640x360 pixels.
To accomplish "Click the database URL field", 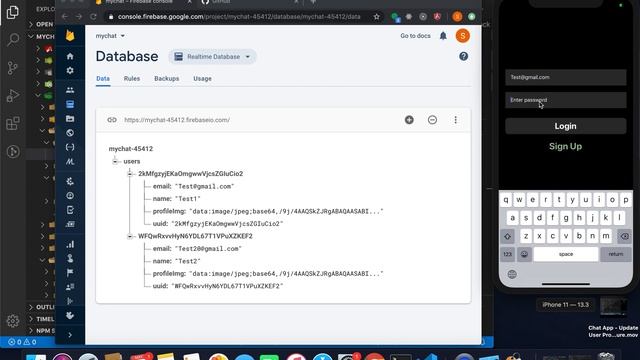I will tap(177, 120).
